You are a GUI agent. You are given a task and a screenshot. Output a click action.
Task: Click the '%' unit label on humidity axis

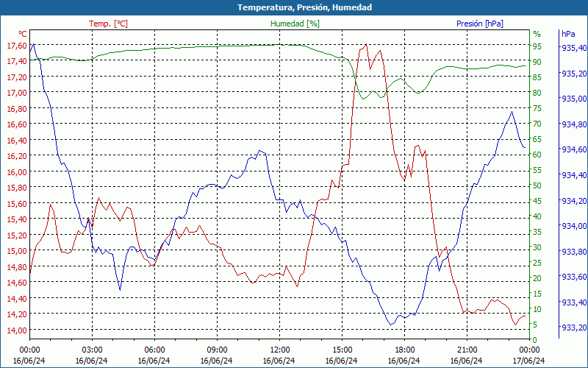(537, 34)
